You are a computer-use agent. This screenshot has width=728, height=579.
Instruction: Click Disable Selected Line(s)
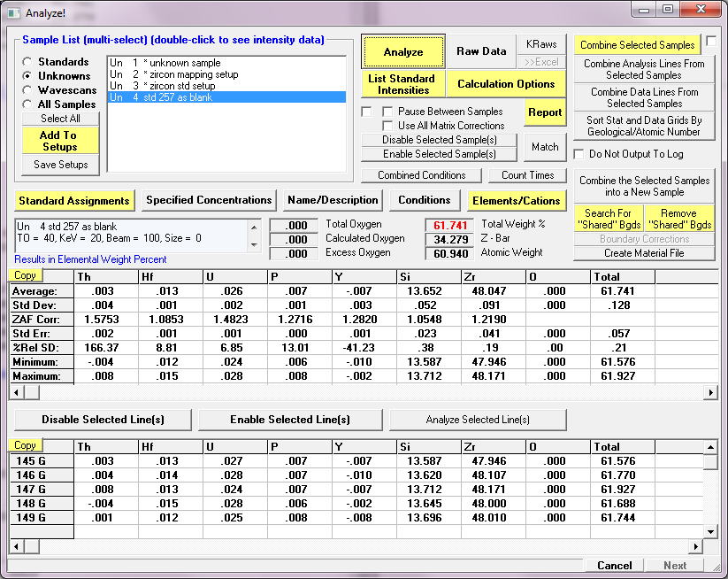(103, 419)
